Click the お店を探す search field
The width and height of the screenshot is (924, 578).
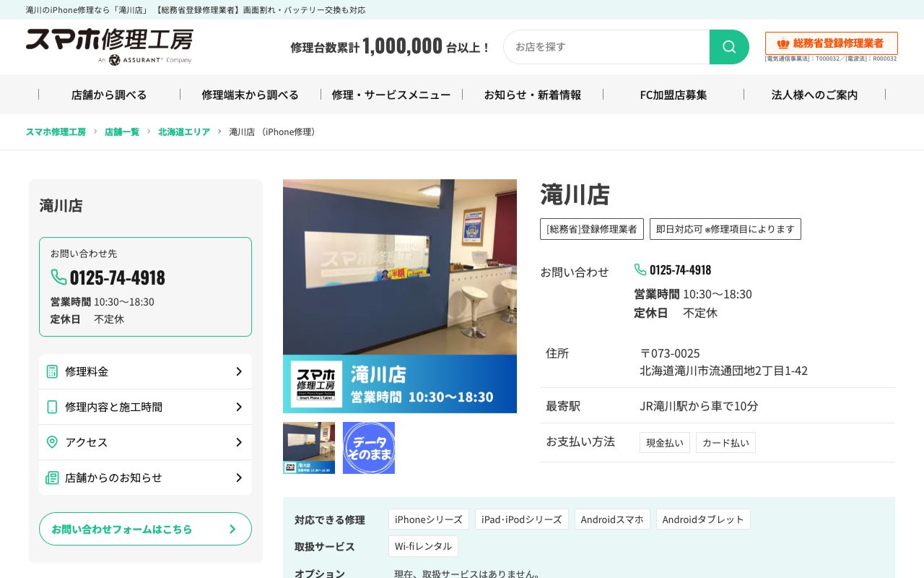tap(606, 47)
